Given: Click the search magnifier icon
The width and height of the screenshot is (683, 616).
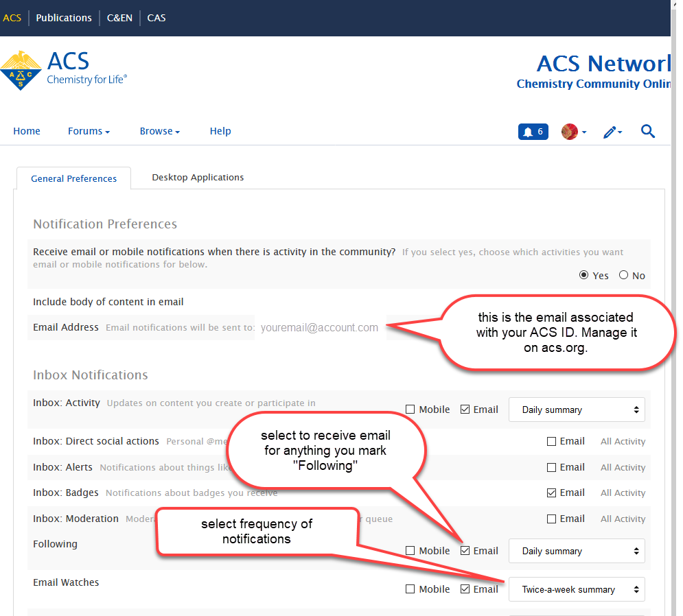Looking at the screenshot, I should tap(648, 131).
